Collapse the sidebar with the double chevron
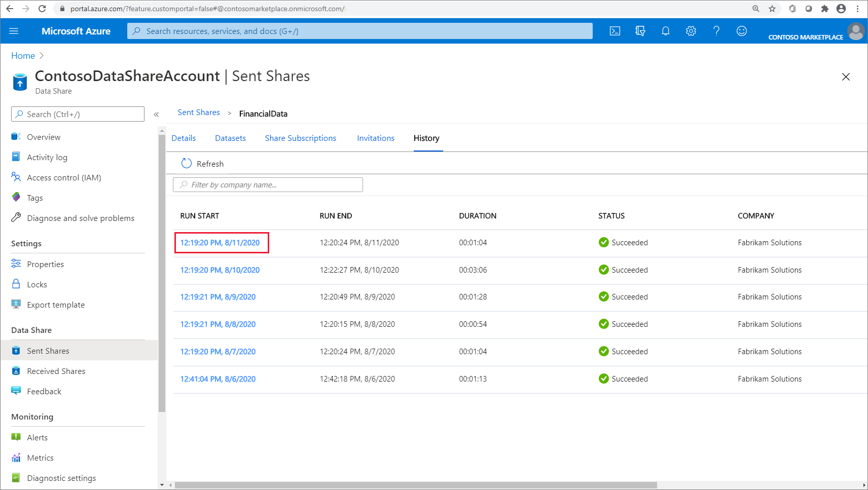The width and height of the screenshot is (868, 490). coord(156,114)
